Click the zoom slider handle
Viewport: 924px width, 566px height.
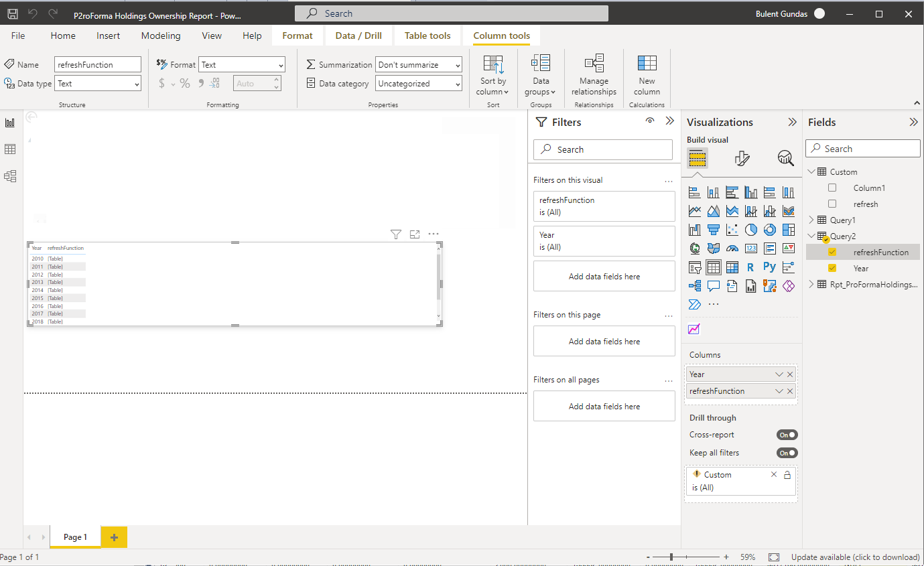pyautogui.click(x=671, y=557)
